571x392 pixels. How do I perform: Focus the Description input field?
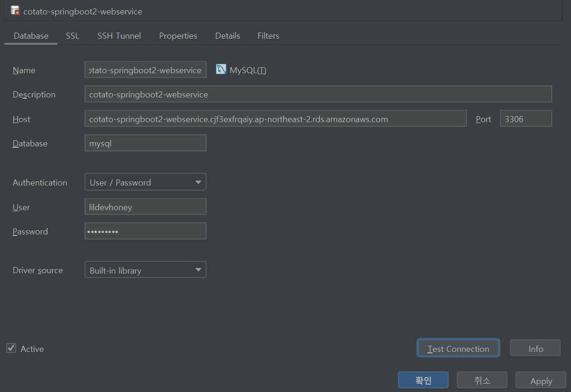(x=318, y=94)
